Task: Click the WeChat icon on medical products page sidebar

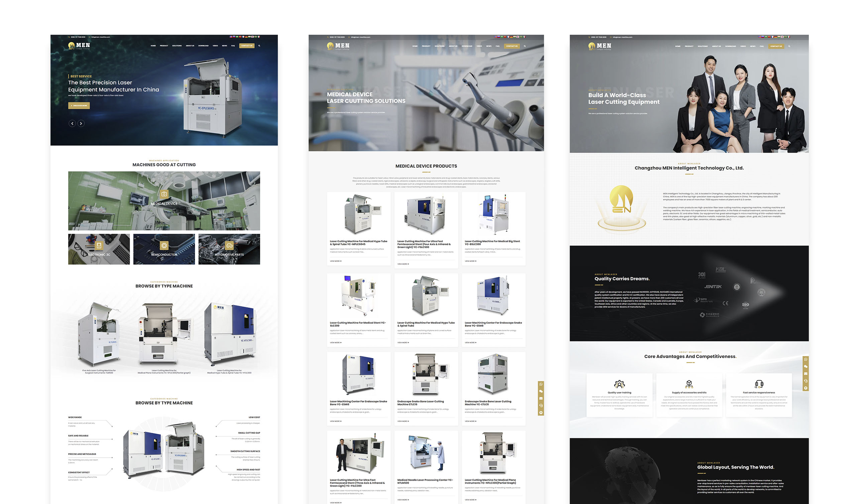Action: [x=541, y=391]
